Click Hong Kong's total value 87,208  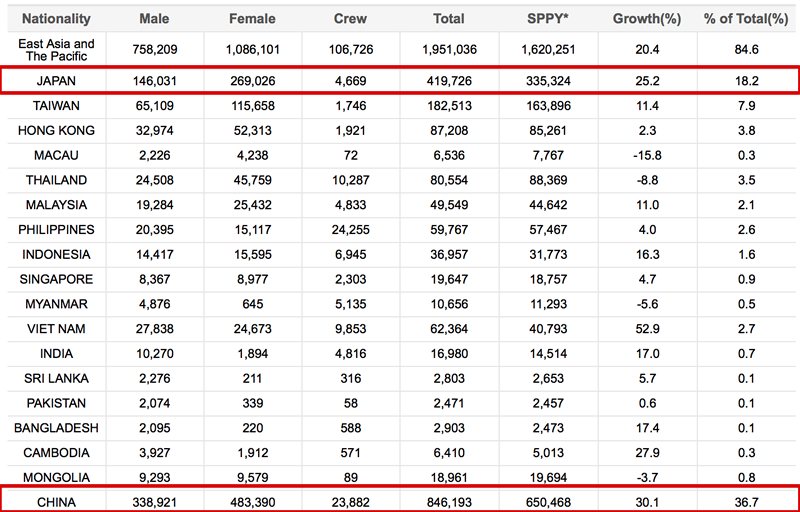pos(449,131)
